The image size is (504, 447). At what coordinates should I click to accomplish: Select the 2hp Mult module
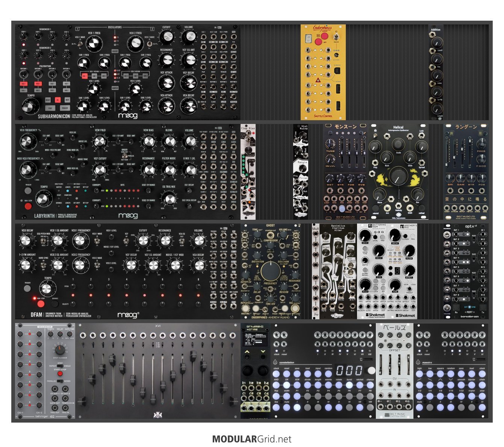coord(316,271)
